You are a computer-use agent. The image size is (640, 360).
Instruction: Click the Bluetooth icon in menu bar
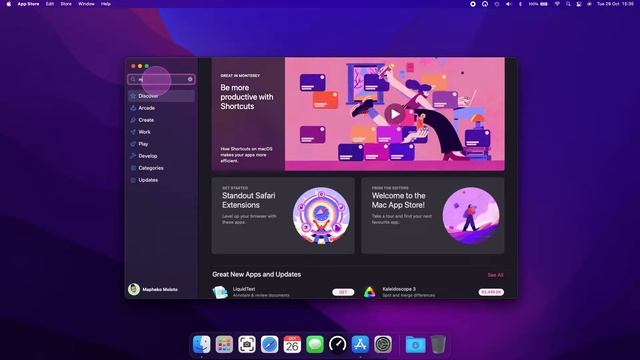pos(520,4)
